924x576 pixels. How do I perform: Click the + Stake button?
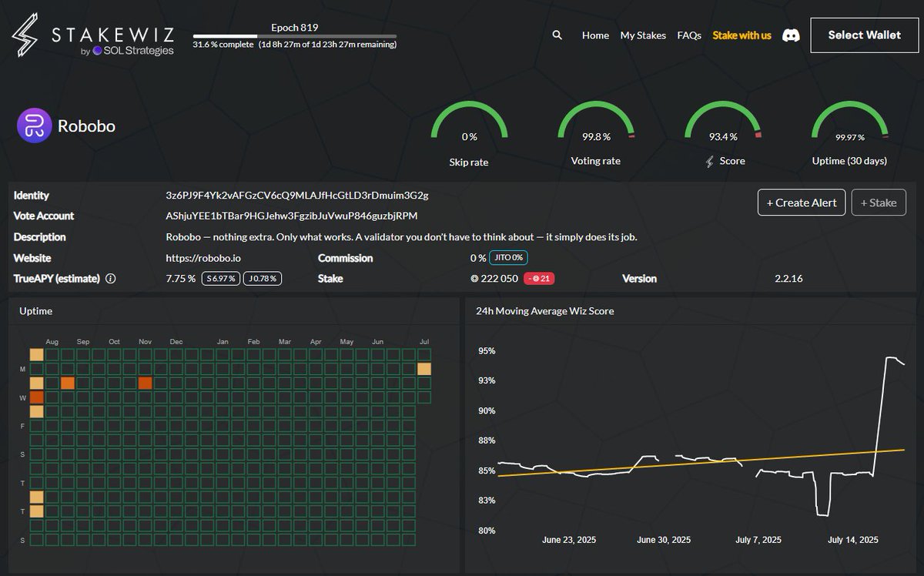879,203
